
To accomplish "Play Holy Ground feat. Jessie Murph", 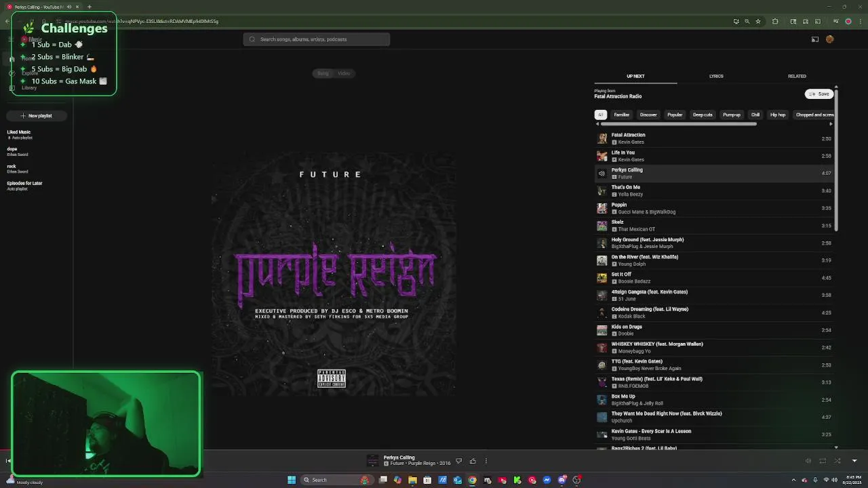I will point(714,243).
